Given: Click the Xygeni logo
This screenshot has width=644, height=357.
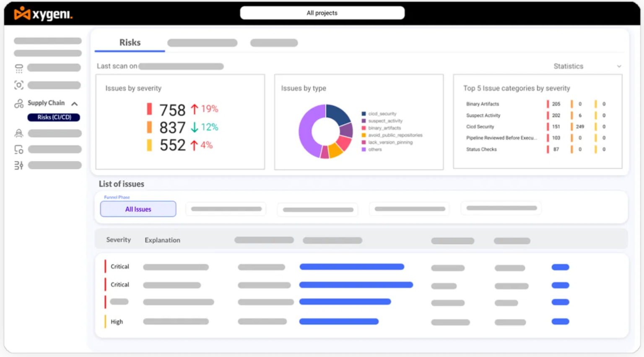Looking at the screenshot, I should (43, 13).
